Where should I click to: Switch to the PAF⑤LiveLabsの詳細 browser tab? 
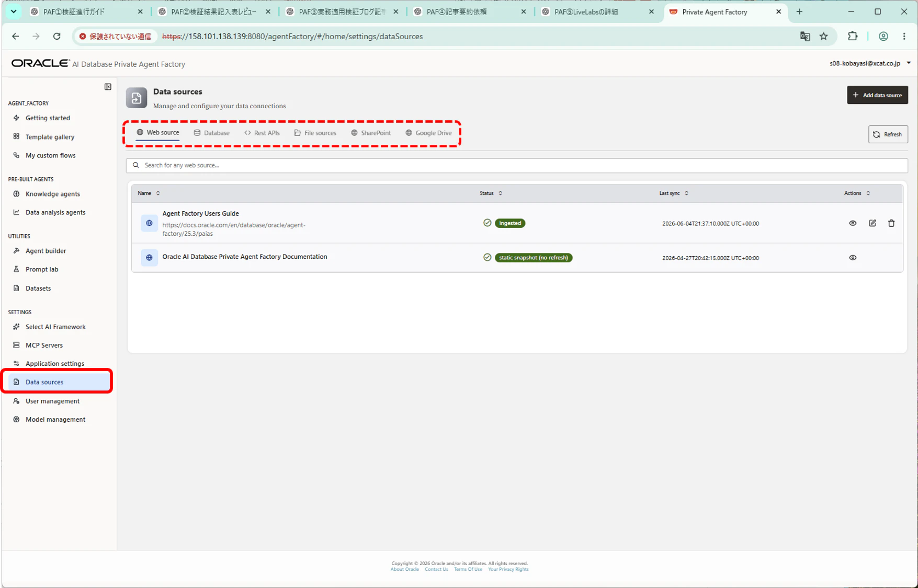(597, 11)
